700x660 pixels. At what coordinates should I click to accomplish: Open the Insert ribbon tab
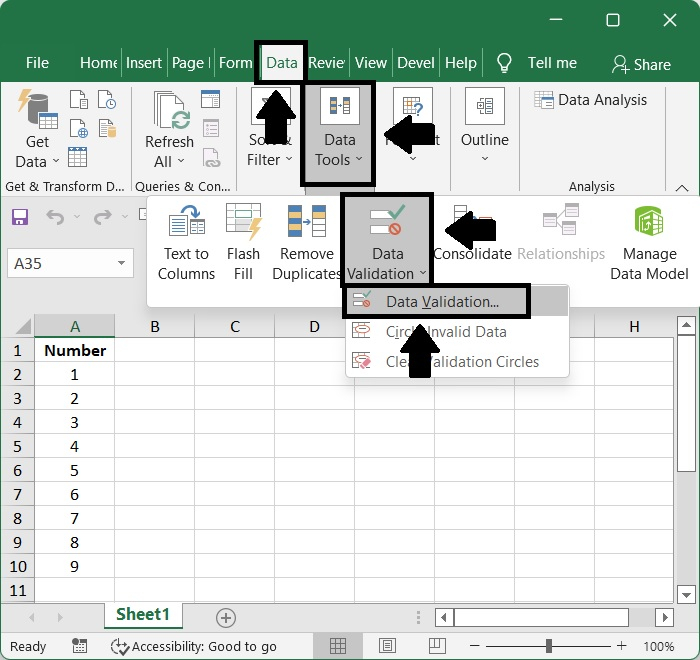(x=143, y=63)
